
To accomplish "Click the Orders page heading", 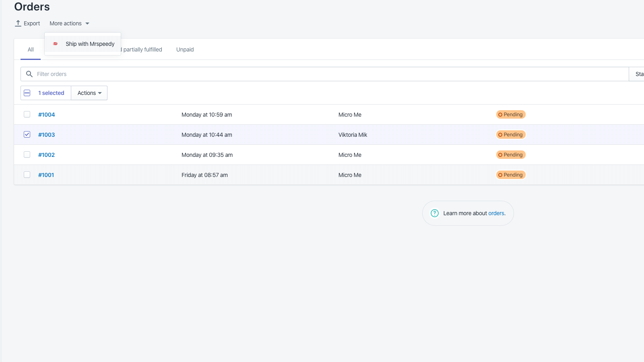I will pos(32,7).
